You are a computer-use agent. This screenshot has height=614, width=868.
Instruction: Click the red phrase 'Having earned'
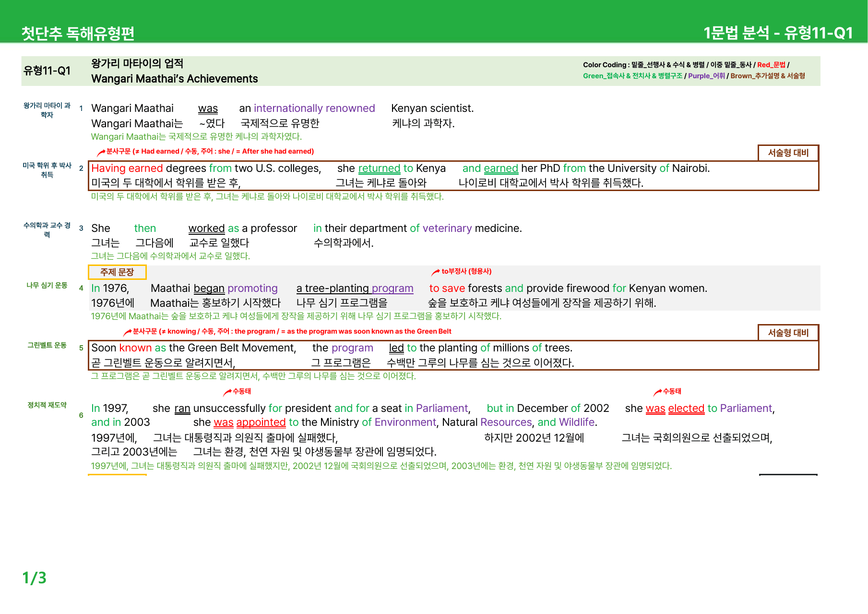(127, 169)
